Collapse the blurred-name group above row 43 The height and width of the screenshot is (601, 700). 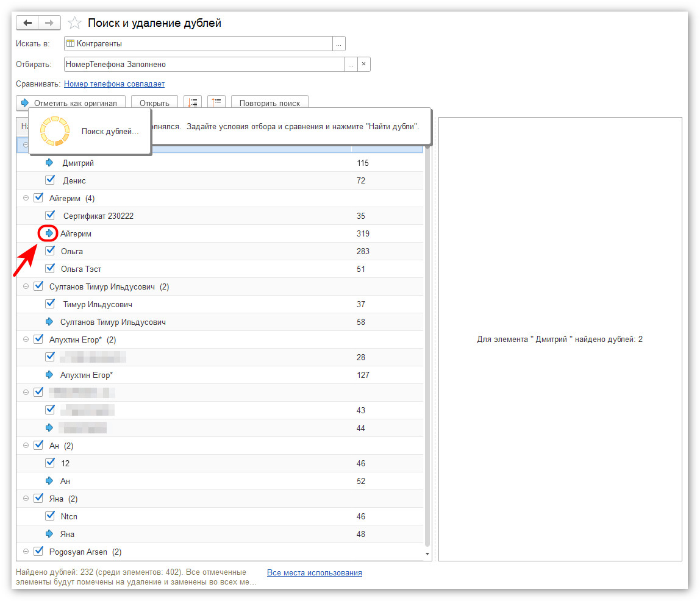26,392
